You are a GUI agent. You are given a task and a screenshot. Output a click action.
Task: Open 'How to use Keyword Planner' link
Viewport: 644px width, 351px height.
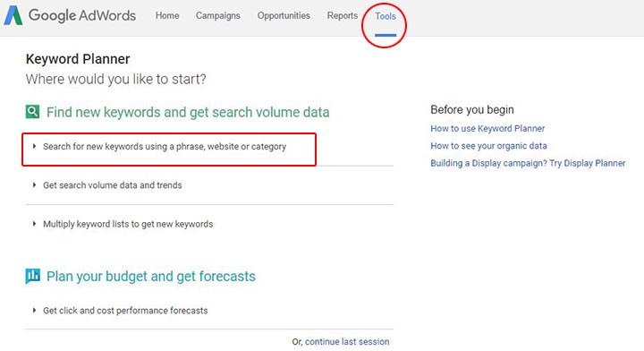487,129
